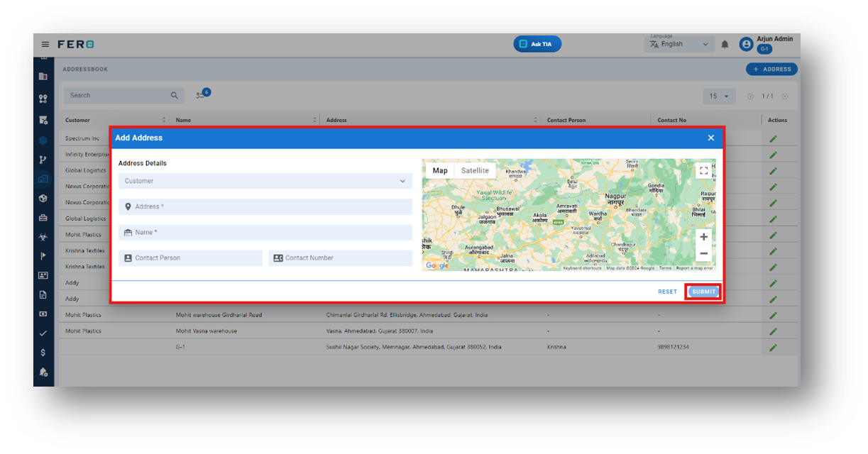Click the dollar sign sidebar icon

tap(43, 353)
